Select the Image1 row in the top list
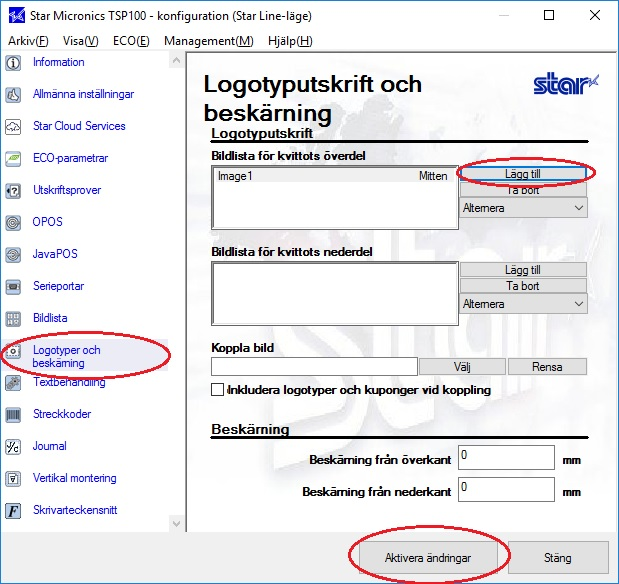This screenshot has width=619, height=584. click(332, 176)
